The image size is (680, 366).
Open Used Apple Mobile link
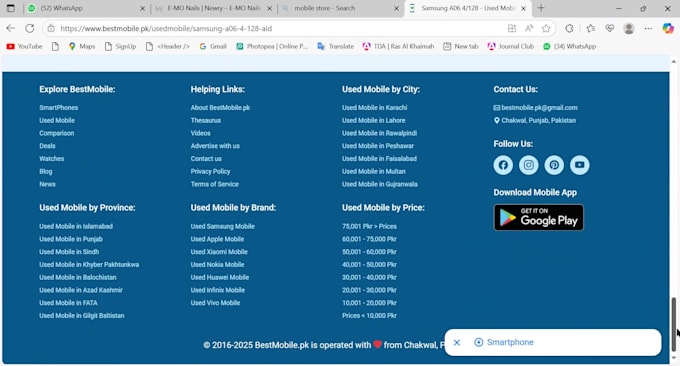click(217, 239)
